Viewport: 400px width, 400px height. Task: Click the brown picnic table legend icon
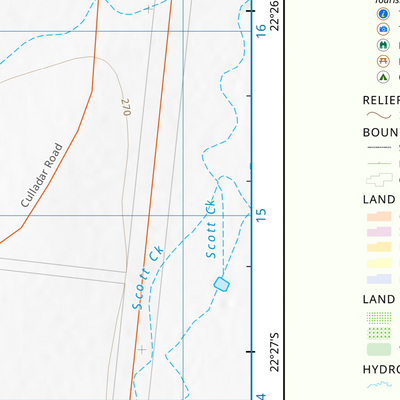coord(383,61)
